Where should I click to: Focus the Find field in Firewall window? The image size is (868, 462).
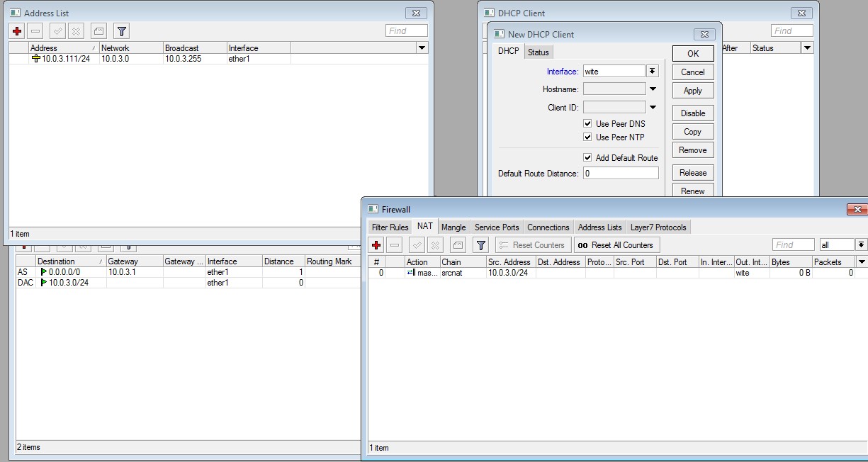(x=794, y=244)
